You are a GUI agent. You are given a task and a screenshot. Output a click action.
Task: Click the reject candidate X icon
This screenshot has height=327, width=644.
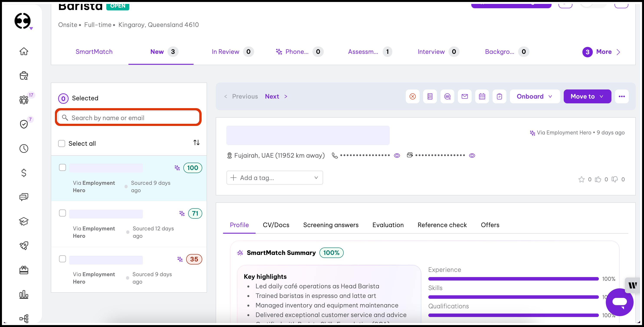412,96
